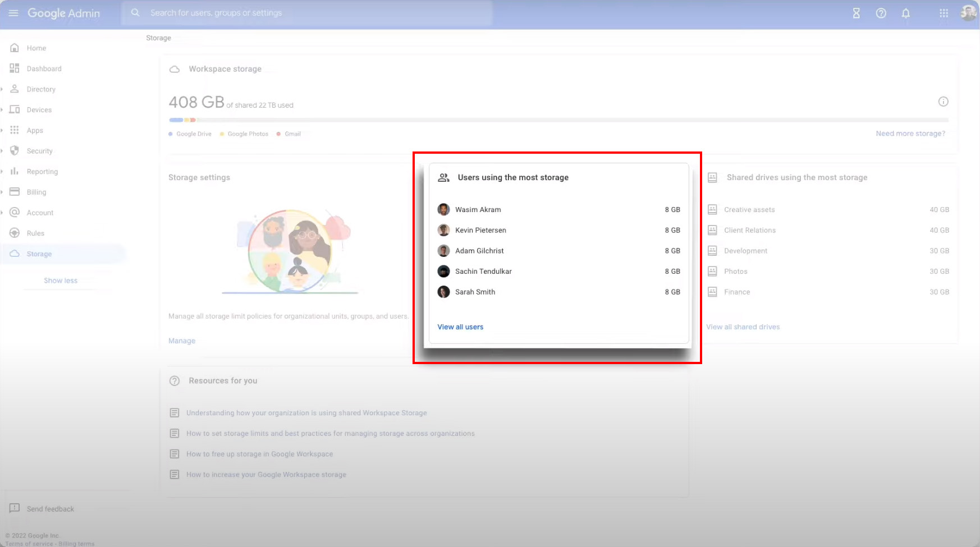This screenshot has height=547, width=980.
Task: Check pending tasks via hourglass icon
Action: 856,13
